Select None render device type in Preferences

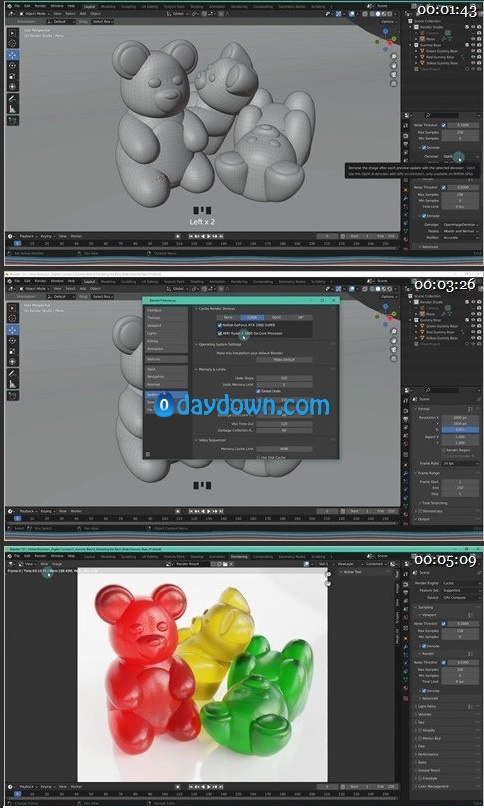click(228, 317)
